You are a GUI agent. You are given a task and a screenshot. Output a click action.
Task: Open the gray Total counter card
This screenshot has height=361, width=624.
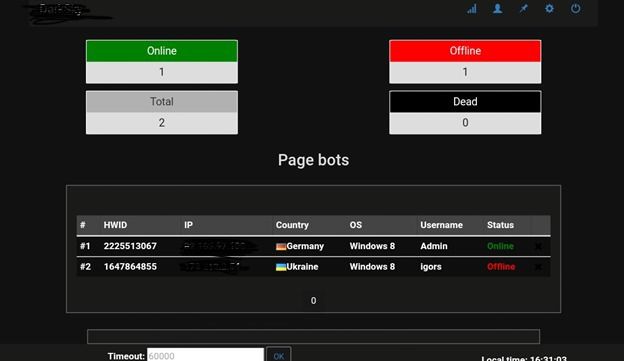(162, 113)
